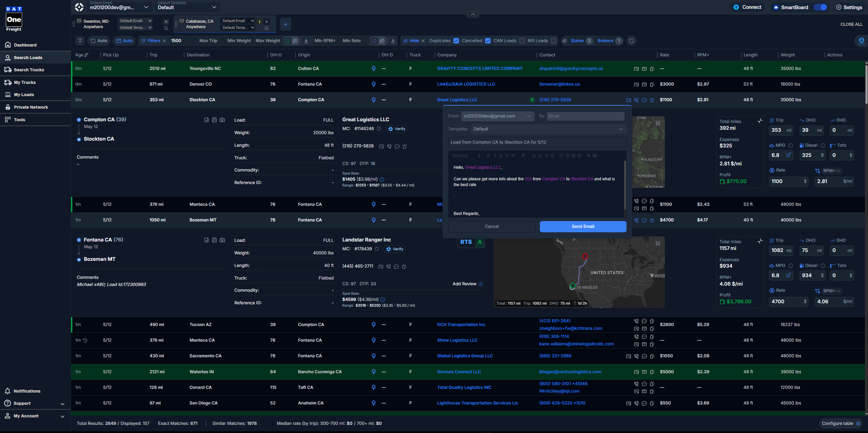Expand the Los Angeles route map to fullscreen
The image size is (868, 433).
[x=658, y=243]
